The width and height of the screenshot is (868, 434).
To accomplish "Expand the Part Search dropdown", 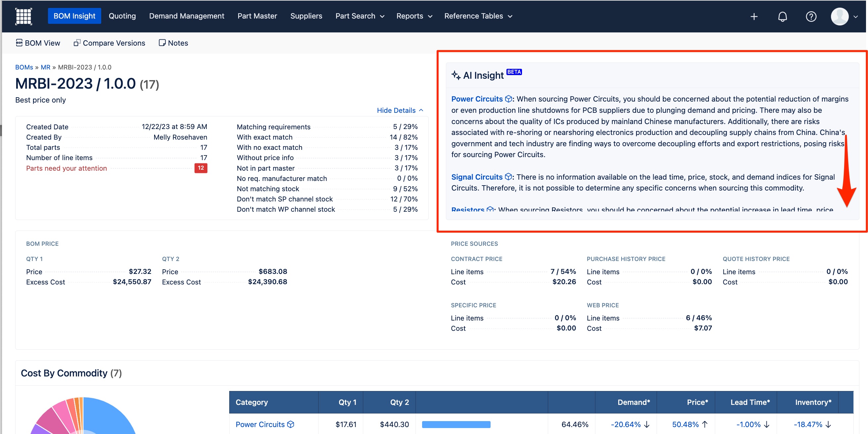I will coord(360,16).
